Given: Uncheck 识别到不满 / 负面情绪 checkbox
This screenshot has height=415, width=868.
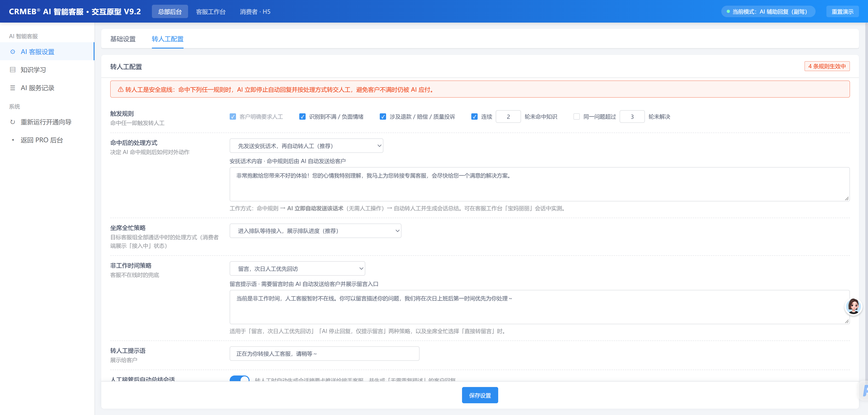Looking at the screenshot, I should click(302, 117).
